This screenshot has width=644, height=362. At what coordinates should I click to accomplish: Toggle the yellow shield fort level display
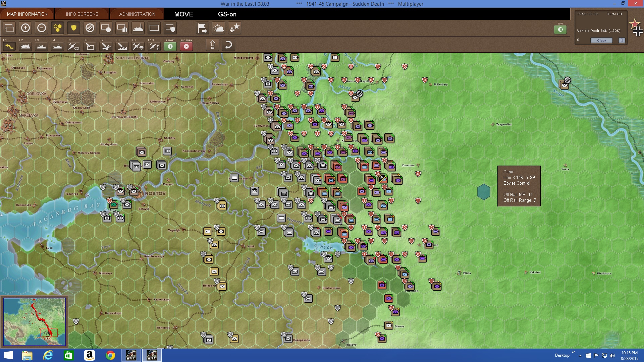pos(74,28)
